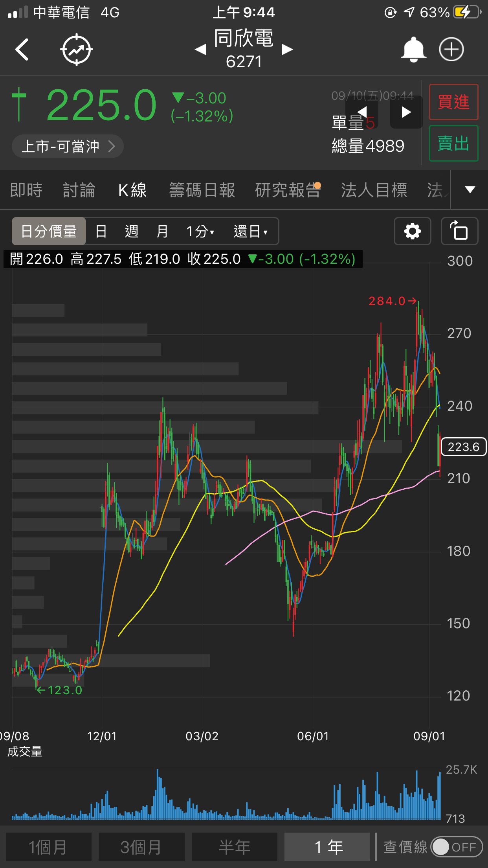Open the 1分 interval dropdown
The height and width of the screenshot is (868, 488).
click(200, 231)
